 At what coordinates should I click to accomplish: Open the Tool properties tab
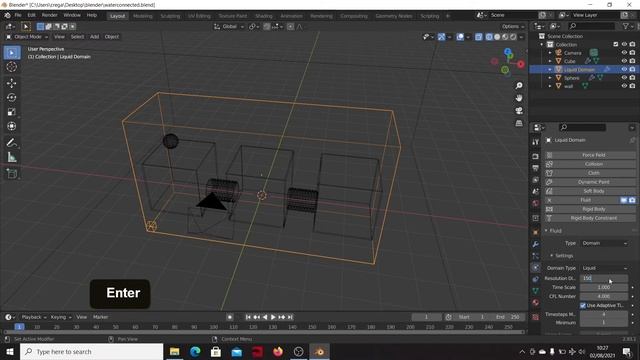click(x=536, y=142)
